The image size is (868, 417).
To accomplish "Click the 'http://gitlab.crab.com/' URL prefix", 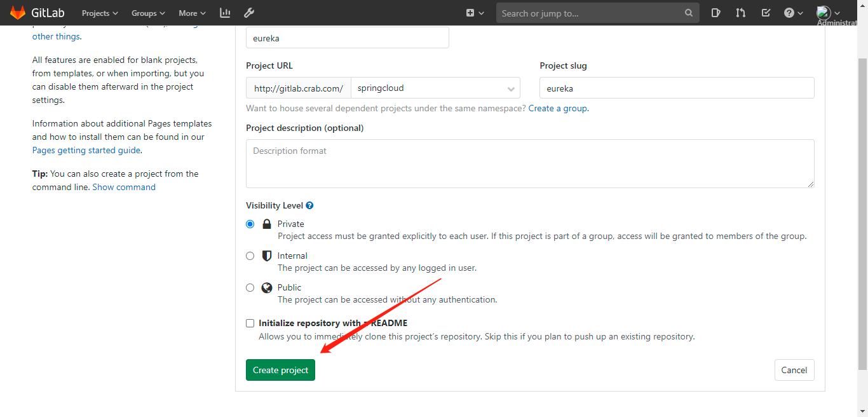I will point(299,88).
